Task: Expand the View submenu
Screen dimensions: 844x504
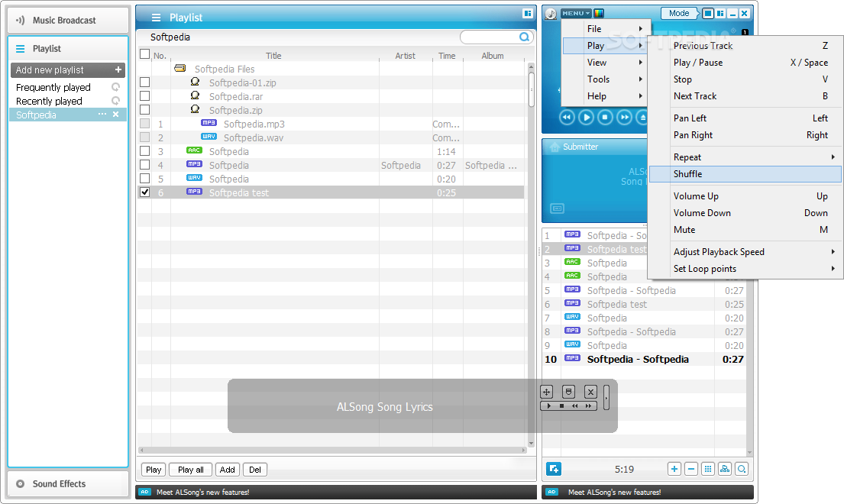Action: [606, 63]
